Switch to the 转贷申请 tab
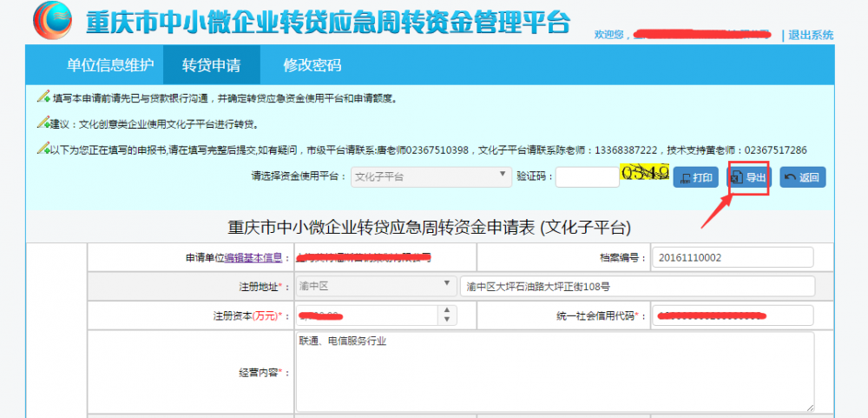Image resolution: width=868 pixels, height=418 pixels. [211, 65]
